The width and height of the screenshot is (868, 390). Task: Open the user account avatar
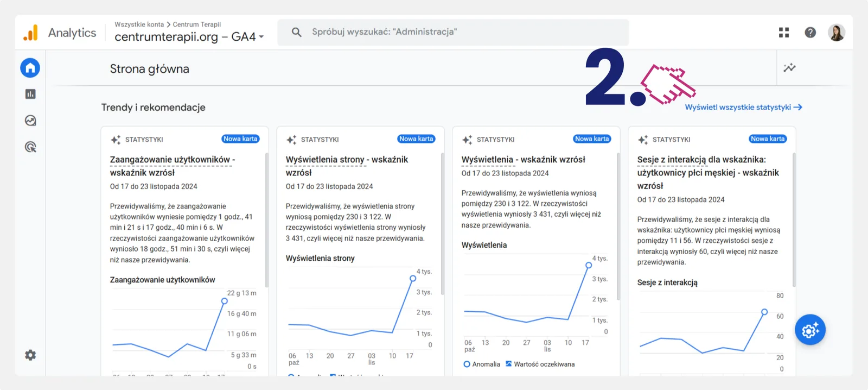point(837,33)
